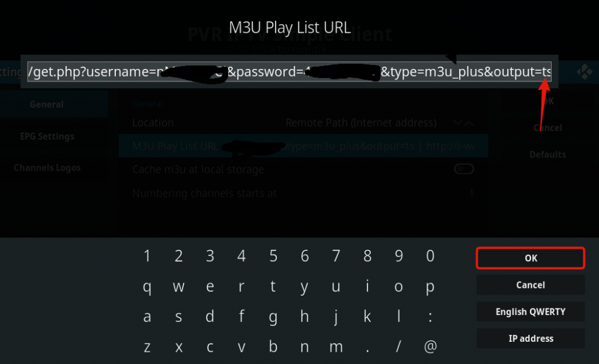Tap the number 0 key
This screenshot has width=599, height=364.
430,256
